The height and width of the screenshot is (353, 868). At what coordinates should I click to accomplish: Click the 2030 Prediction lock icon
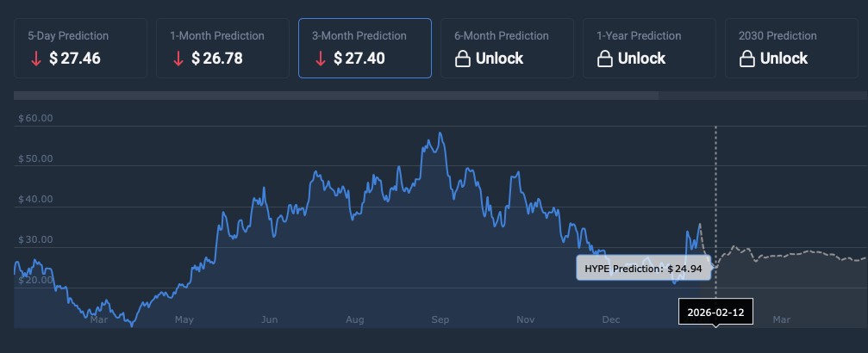point(747,59)
